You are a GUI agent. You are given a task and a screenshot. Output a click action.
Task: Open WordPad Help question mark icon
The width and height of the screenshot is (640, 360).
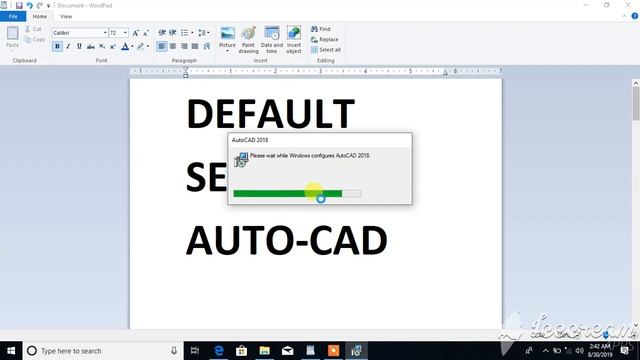(635, 16)
